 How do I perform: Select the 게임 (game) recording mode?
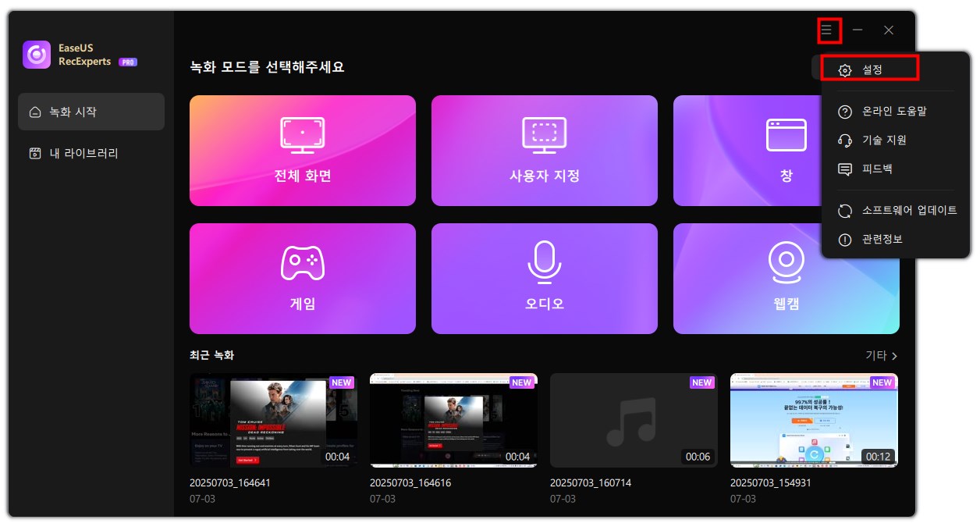302,278
